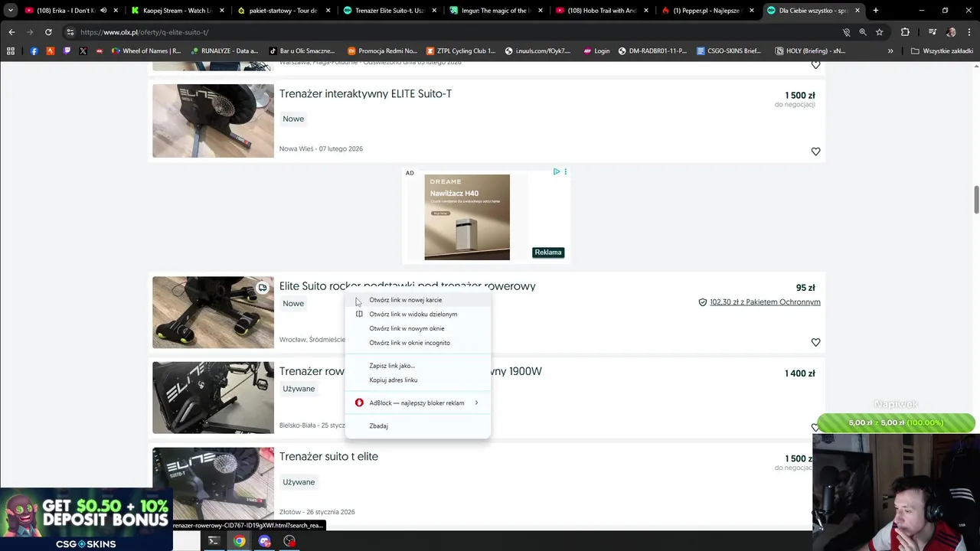
Task: Open 'Wszystkie zakładki' folder
Action: point(942,51)
